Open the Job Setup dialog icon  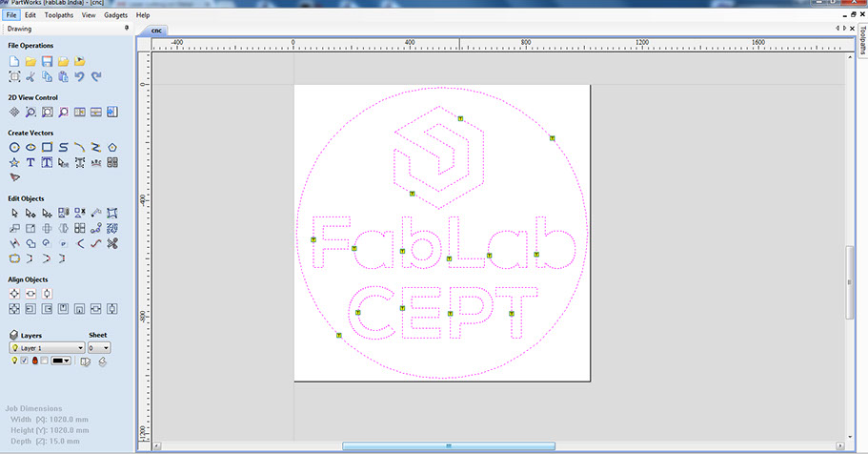(14, 76)
